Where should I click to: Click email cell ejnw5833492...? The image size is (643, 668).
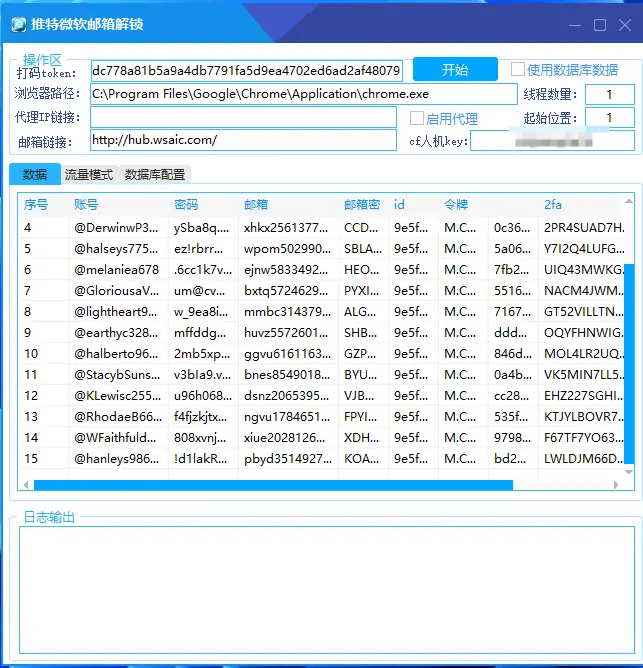[286, 270]
